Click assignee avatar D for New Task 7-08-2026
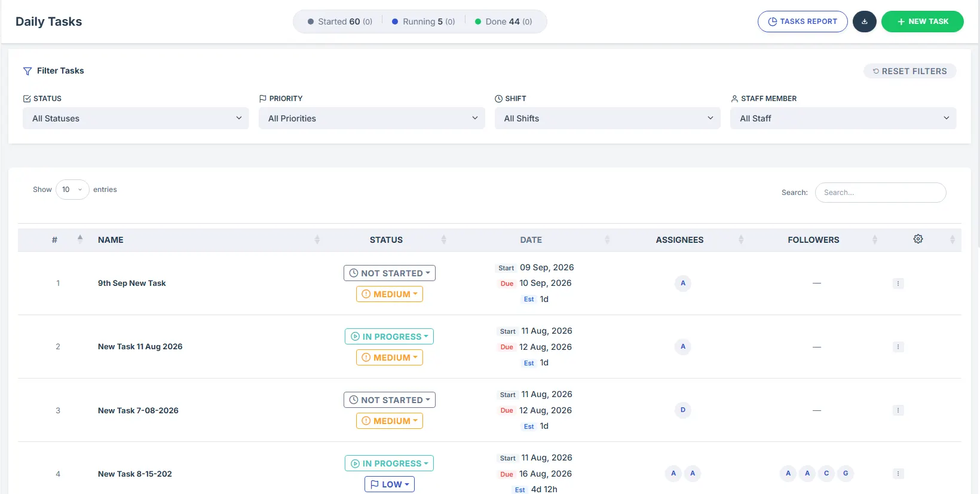This screenshot has height=494, width=980. click(683, 410)
